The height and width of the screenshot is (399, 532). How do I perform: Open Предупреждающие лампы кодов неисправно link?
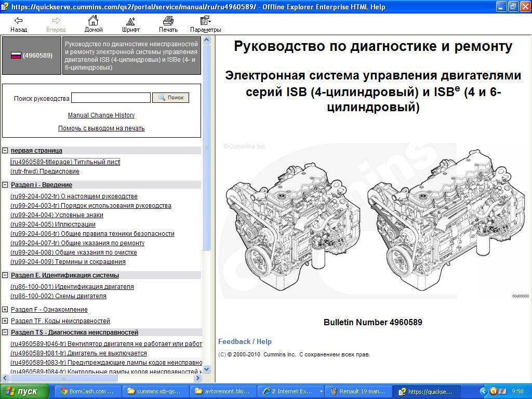pos(106,362)
